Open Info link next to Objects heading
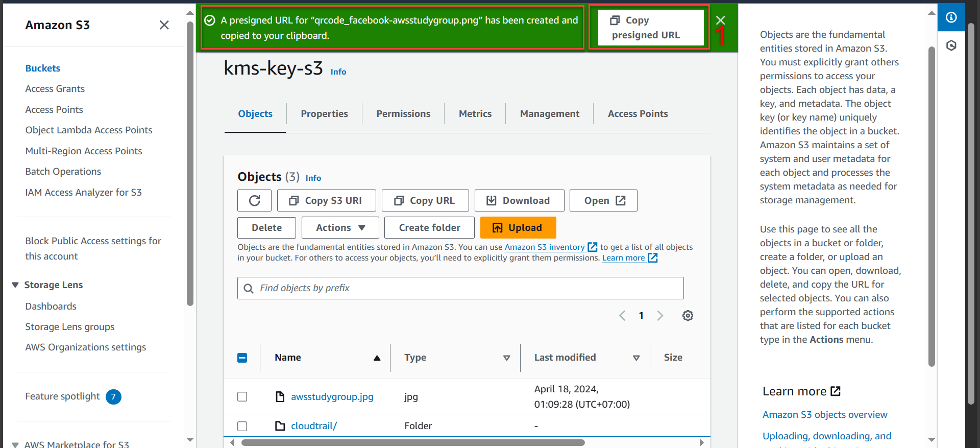This screenshot has width=980, height=448. pos(313,178)
